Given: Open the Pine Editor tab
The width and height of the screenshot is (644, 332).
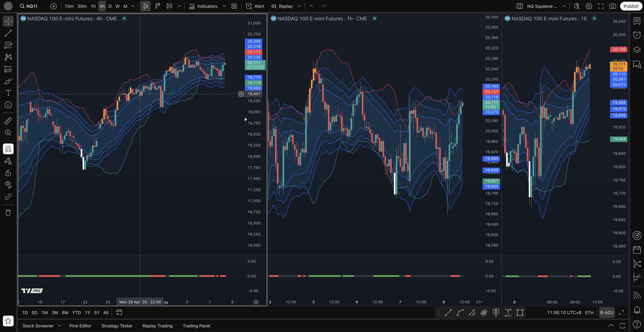Looking at the screenshot, I should (x=80, y=326).
